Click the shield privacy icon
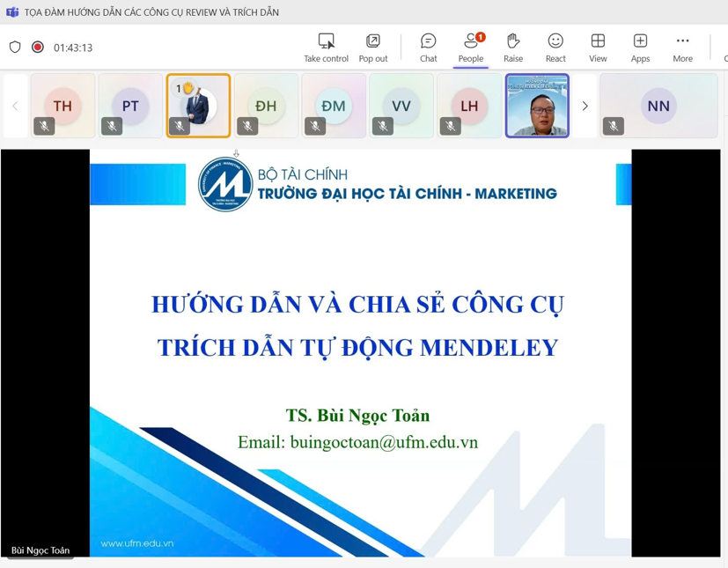 pyautogui.click(x=15, y=48)
